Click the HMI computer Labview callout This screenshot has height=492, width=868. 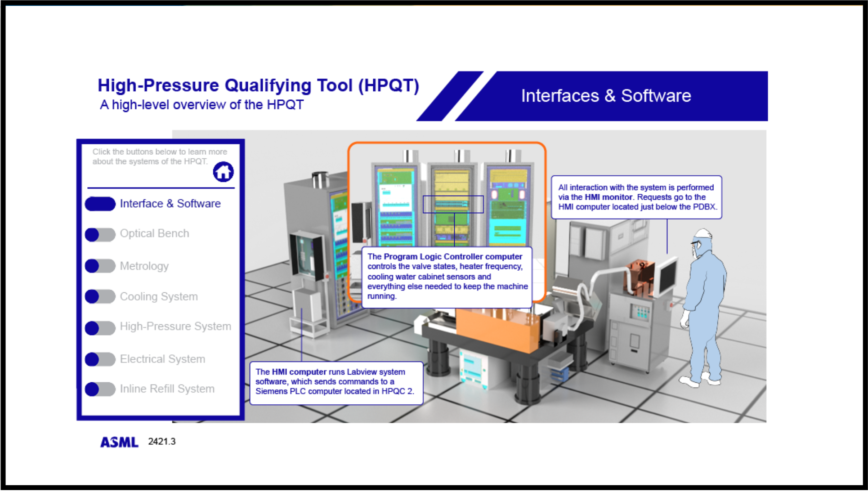[336, 382]
